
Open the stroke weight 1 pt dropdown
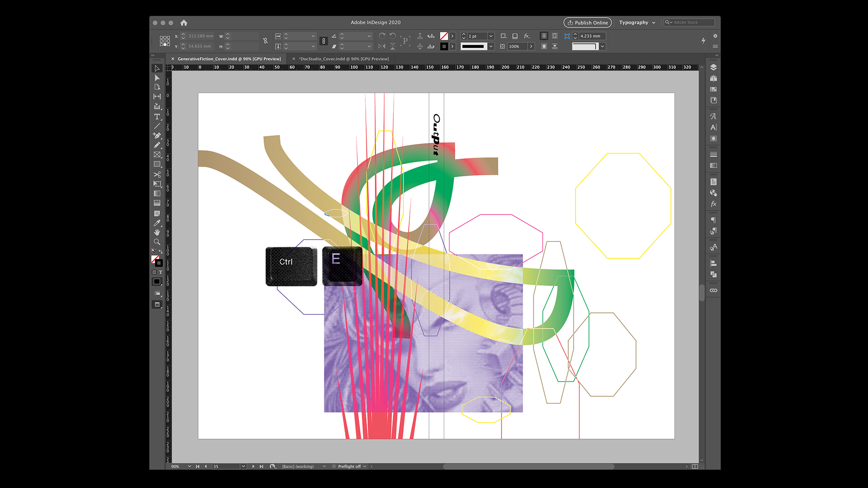tap(491, 36)
